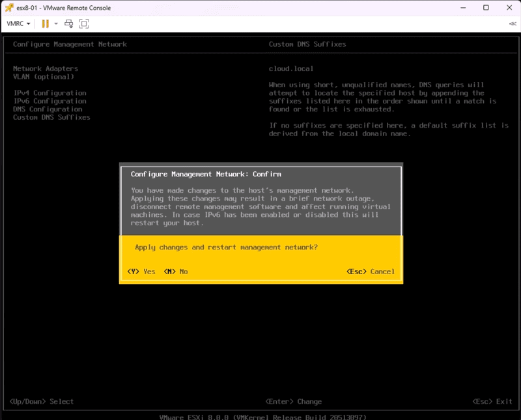Select VLAN (optional) menu entry

click(x=44, y=77)
